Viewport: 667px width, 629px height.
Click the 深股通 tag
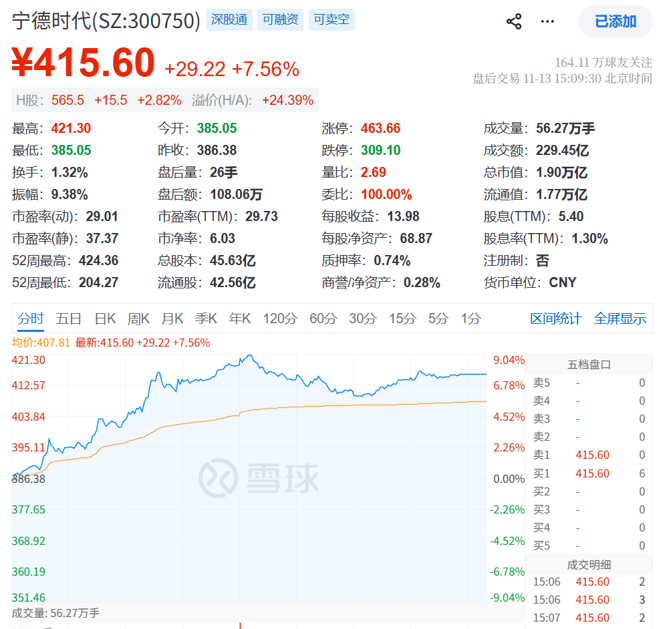pyautogui.click(x=229, y=20)
